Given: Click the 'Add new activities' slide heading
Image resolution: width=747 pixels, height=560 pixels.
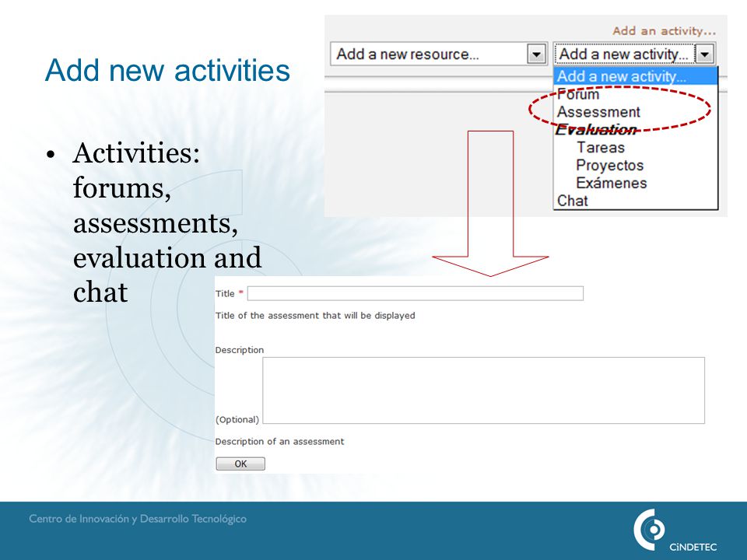Looking at the screenshot, I should (x=167, y=71).
